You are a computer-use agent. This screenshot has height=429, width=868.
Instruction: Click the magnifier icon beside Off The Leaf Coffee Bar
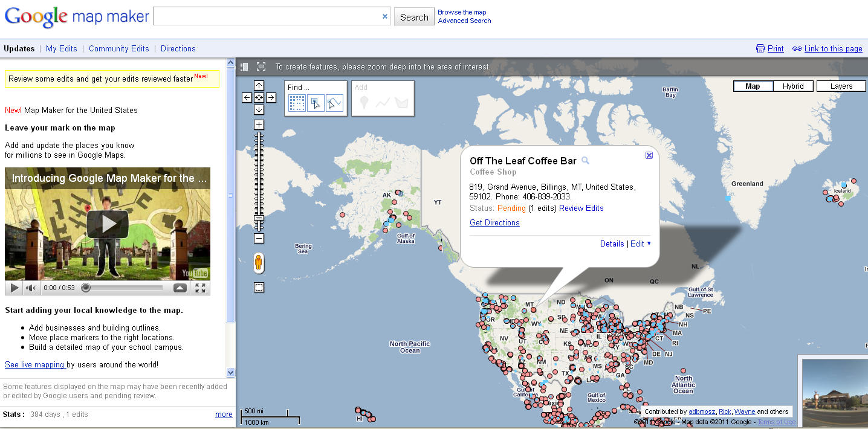point(585,161)
